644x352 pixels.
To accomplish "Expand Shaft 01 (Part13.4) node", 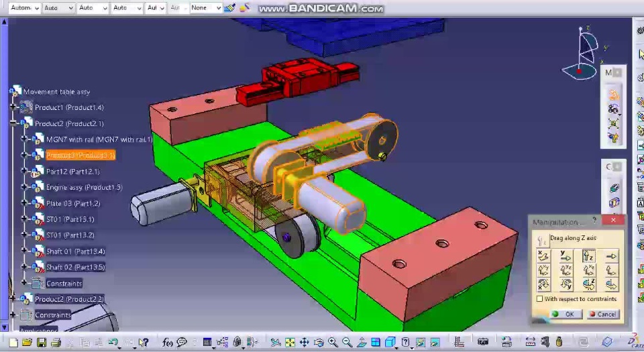I will [24, 251].
